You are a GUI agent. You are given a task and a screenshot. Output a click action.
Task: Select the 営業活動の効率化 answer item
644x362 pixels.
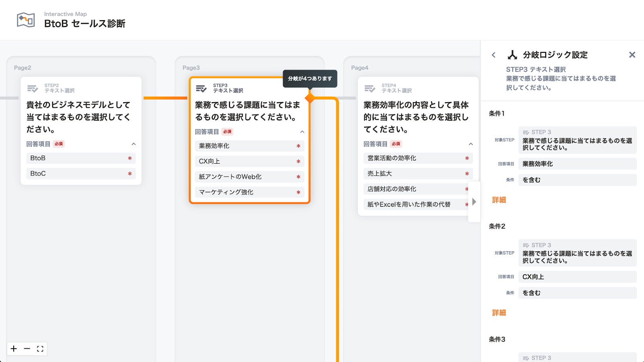(x=418, y=158)
